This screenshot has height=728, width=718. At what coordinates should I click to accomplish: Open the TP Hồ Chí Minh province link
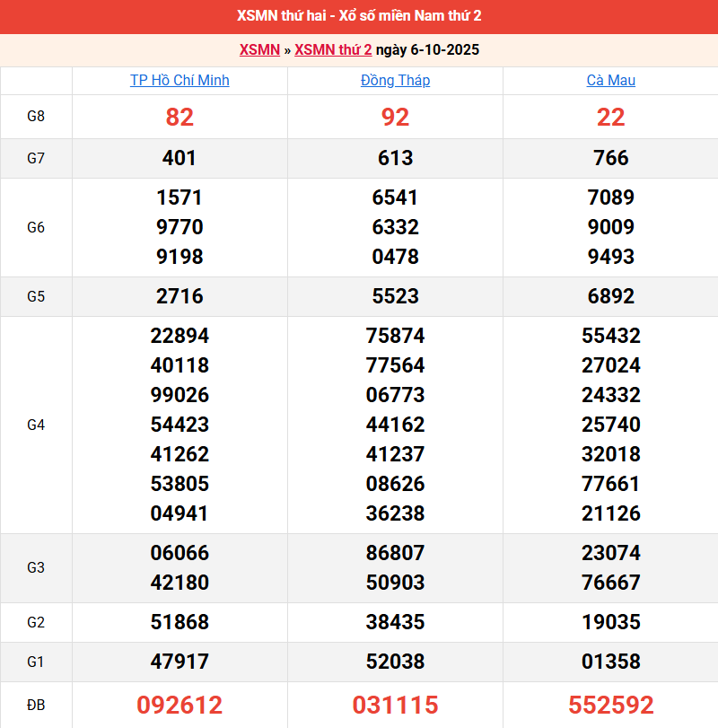point(179,80)
